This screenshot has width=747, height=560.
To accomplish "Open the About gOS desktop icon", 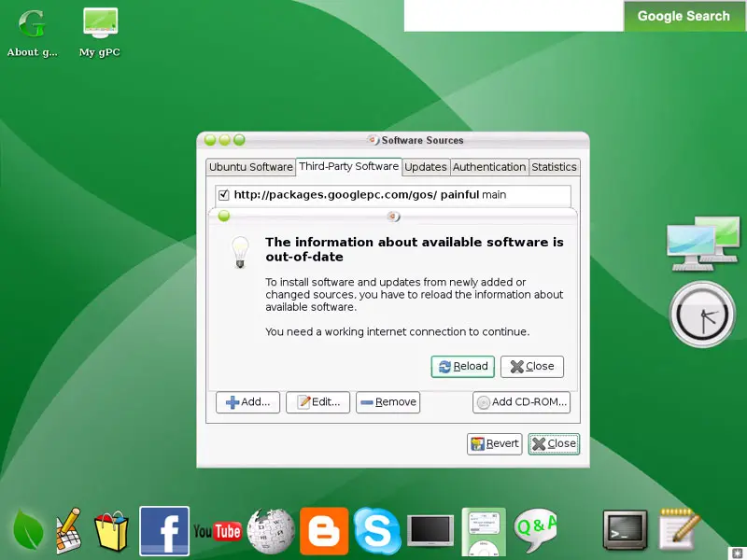I will tap(32, 33).
